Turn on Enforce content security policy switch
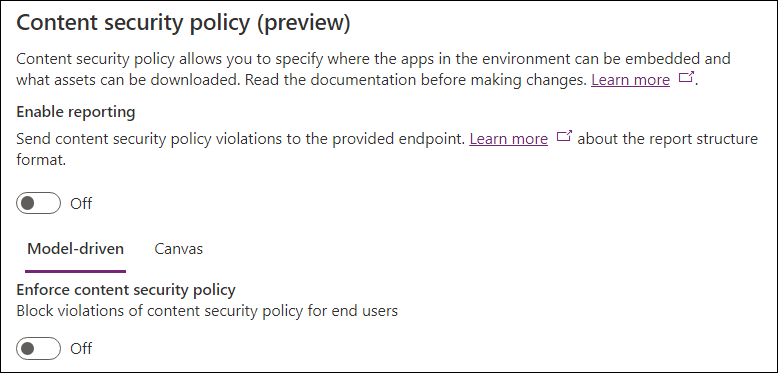Screen dimensions: 778x373 point(38,349)
